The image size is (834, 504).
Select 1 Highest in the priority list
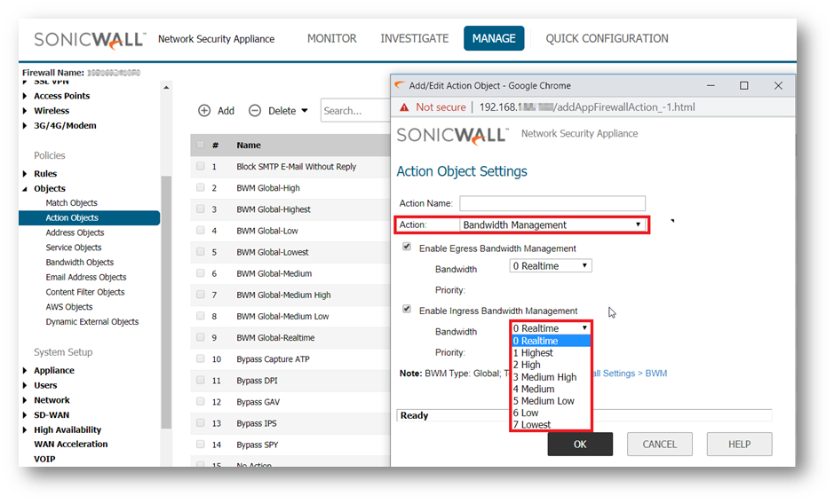[x=551, y=352]
